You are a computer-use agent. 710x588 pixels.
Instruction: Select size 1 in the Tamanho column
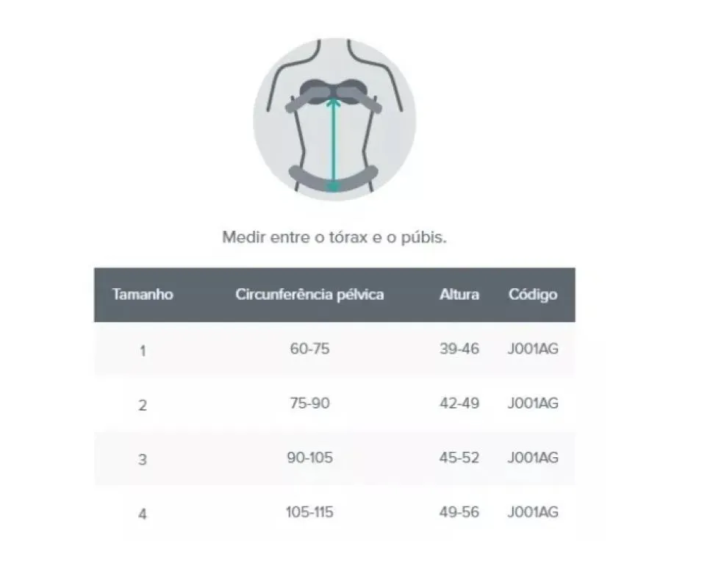143,351
